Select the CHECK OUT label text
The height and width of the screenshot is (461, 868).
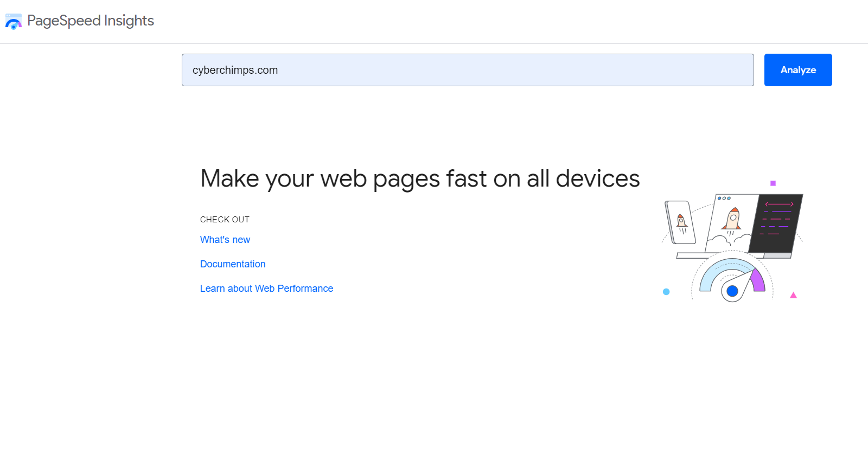click(225, 220)
